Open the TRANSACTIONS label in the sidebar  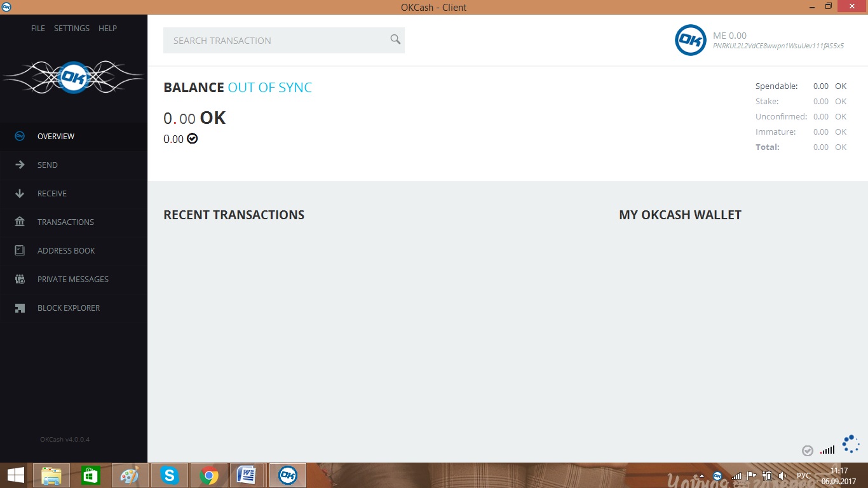click(x=65, y=222)
